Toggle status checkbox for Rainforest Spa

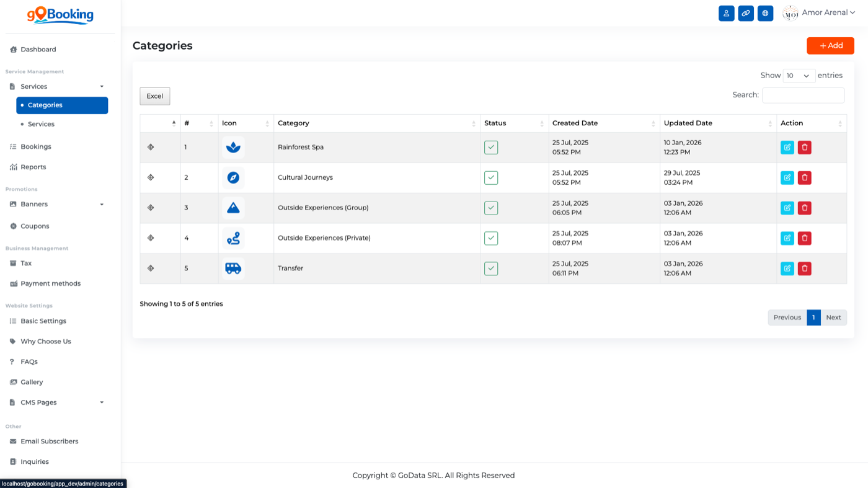[x=491, y=148]
